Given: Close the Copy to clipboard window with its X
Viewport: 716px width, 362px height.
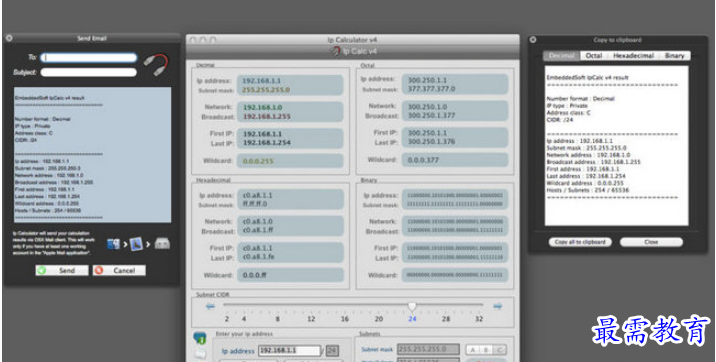Looking at the screenshot, I should pyautogui.click(x=533, y=40).
